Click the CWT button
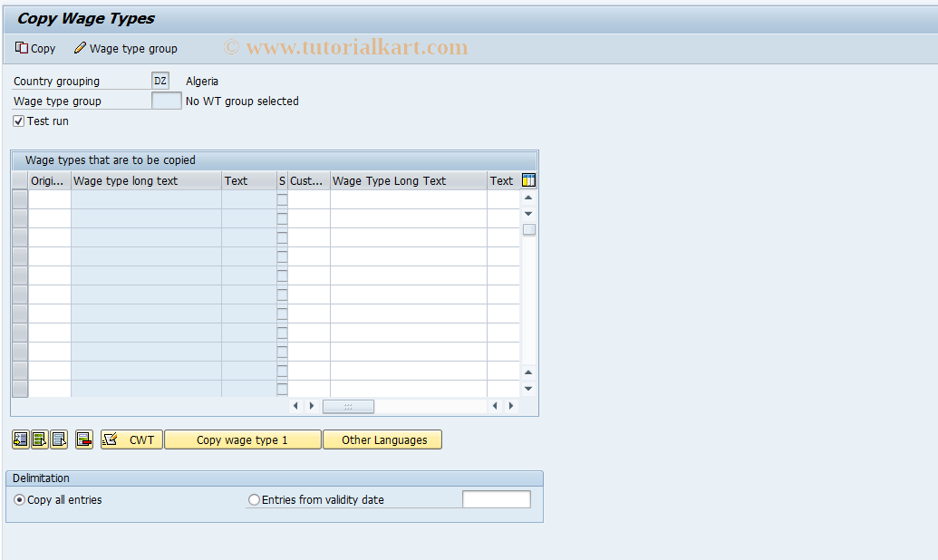938x560 pixels. coord(131,439)
